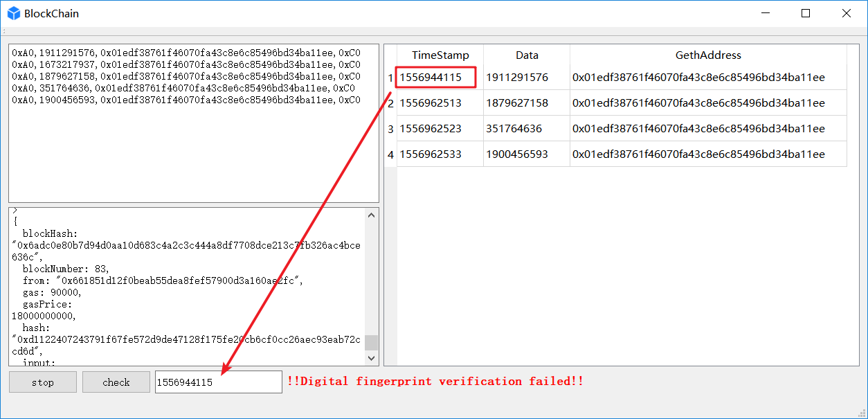The image size is (868, 419).
Task: Click the JSON log scrollbar up arrow
Action: pyautogui.click(x=372, y=215)
